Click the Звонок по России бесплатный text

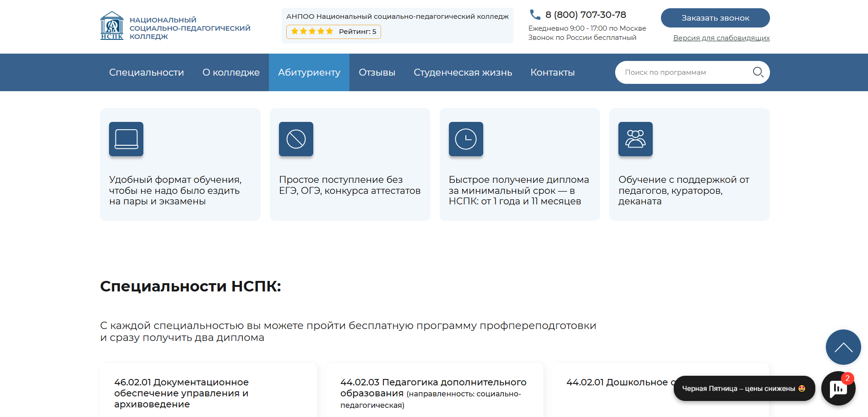click(582, 38)
